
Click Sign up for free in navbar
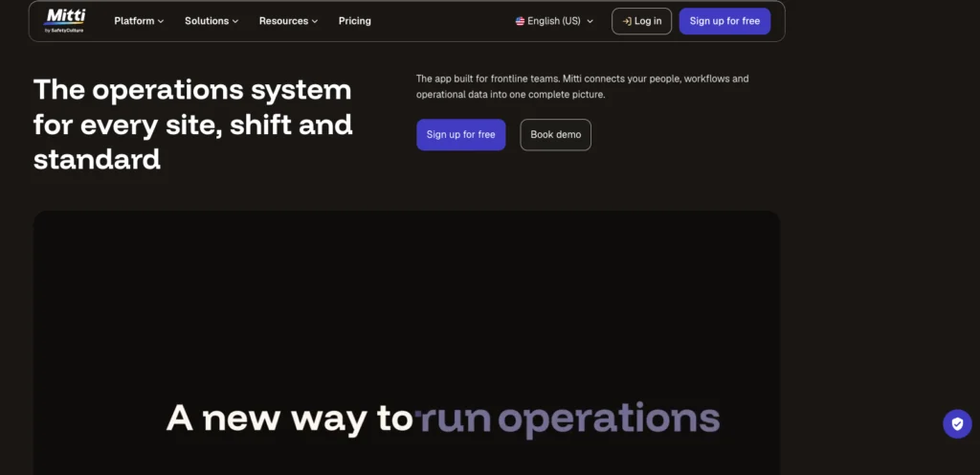[724, 21]
